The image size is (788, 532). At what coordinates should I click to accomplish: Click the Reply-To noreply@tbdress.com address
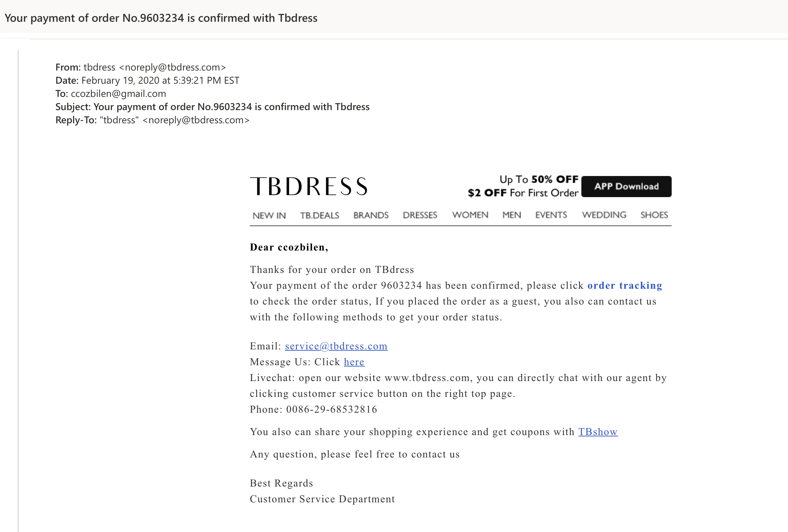click(x=196, y=120)
